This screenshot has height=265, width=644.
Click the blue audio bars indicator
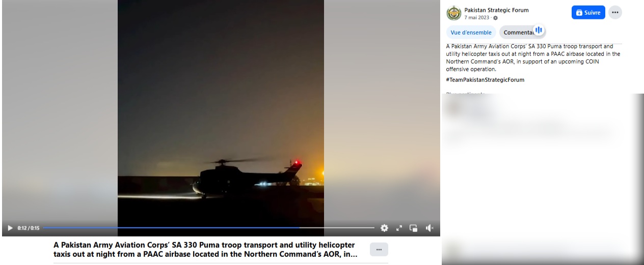coord(539,31)
